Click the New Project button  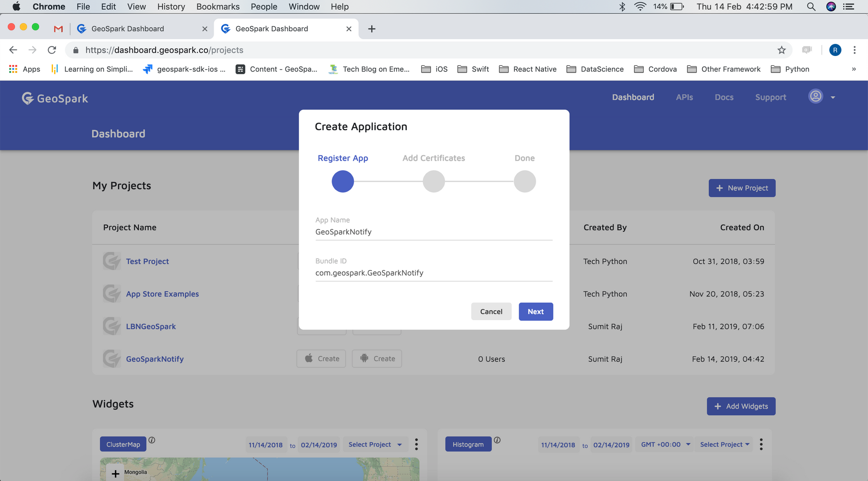coord(742,188)
